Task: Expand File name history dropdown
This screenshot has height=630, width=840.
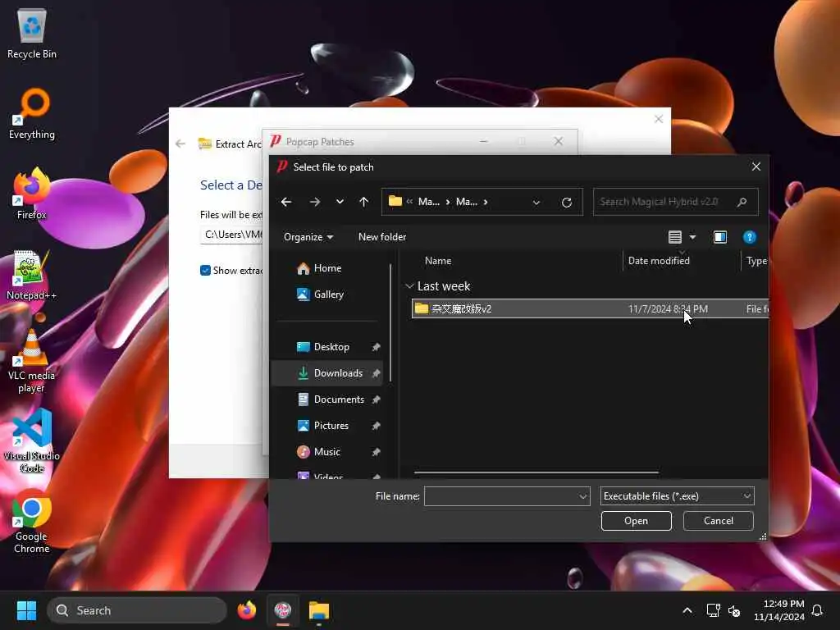Action: (583, 496)
